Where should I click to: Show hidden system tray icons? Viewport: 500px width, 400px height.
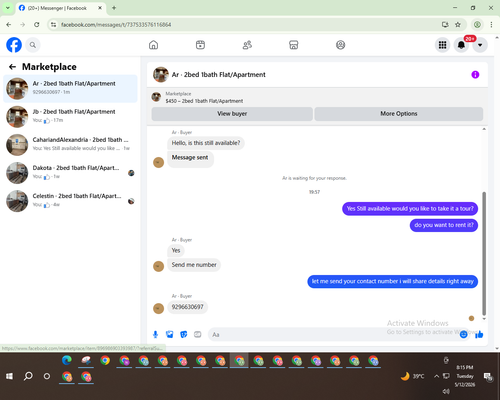pos(436,376)
